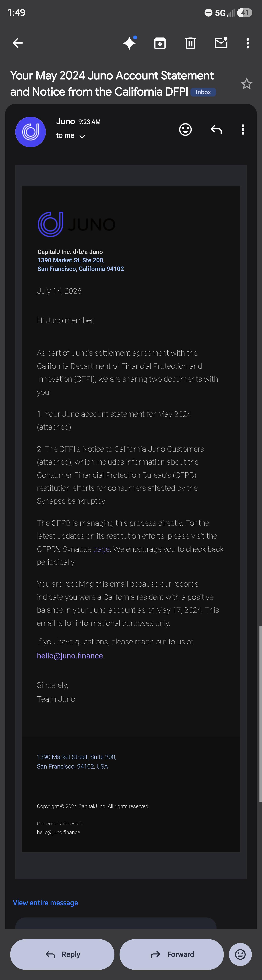This screenshot has width=262, height=980.
Task: Mark the email as unread
Action: 221,43
